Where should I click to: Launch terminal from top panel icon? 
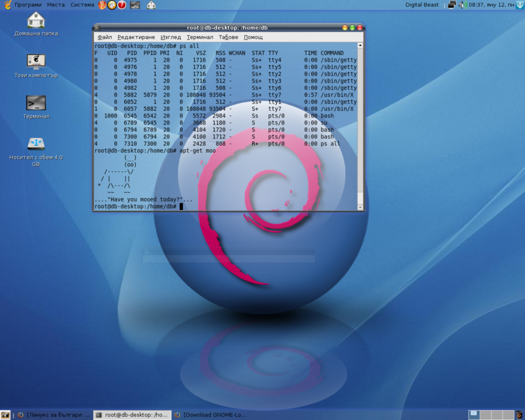coord(135,5)
